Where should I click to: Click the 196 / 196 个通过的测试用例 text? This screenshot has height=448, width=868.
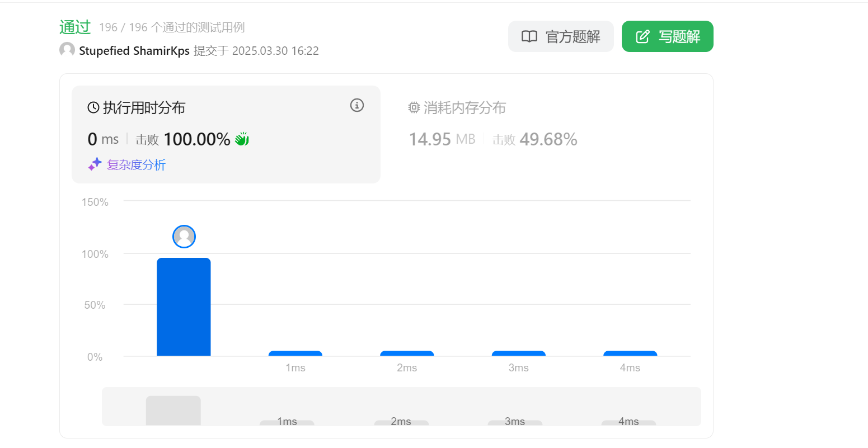[x=172, y=27]
